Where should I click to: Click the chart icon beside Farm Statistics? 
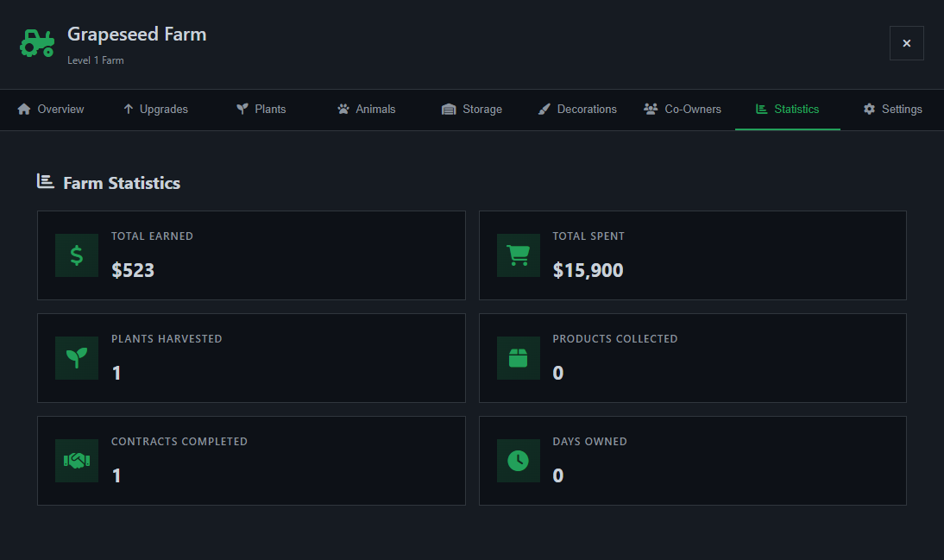point(46,181)
